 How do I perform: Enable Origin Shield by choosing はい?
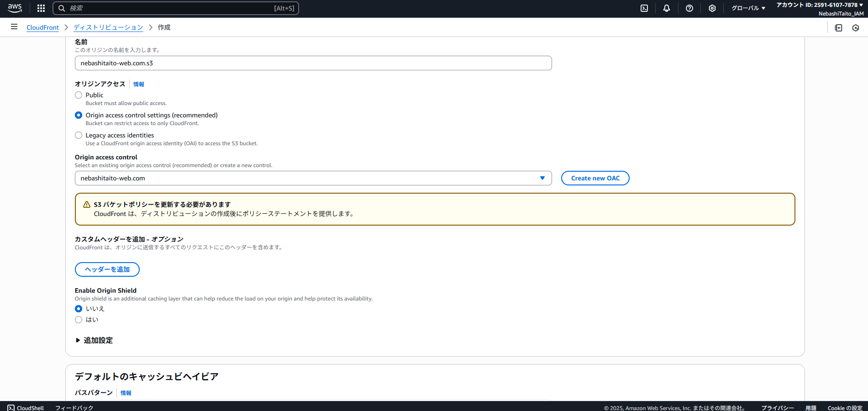coord(79,320)
